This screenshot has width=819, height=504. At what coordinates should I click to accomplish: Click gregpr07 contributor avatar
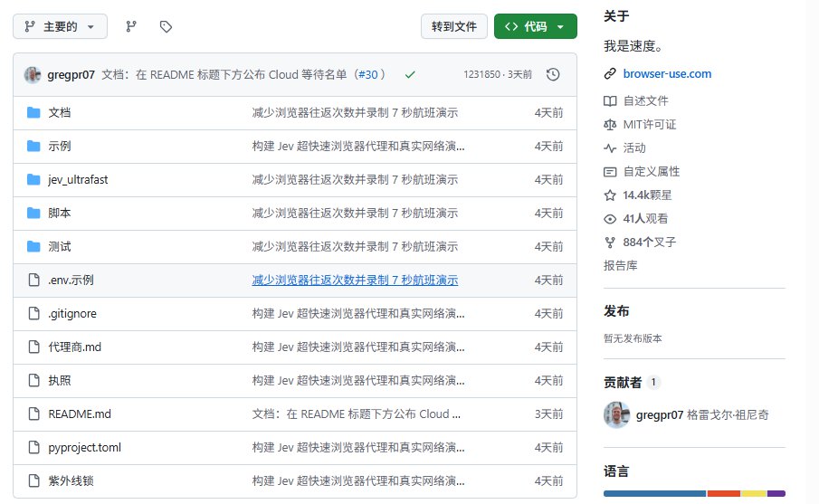[x=616, y=415]
